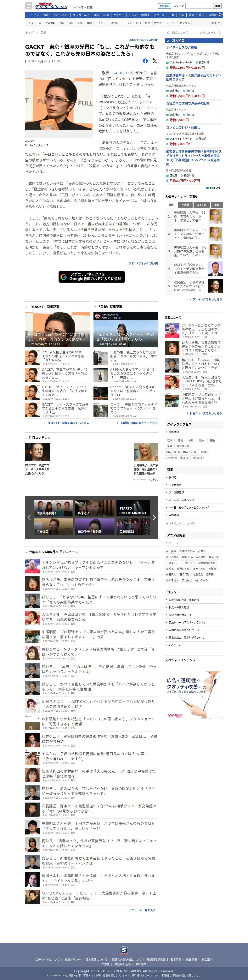Open the 野球 menu item
The height and width of the screenshot is (980, 248).
coord(96,15)
